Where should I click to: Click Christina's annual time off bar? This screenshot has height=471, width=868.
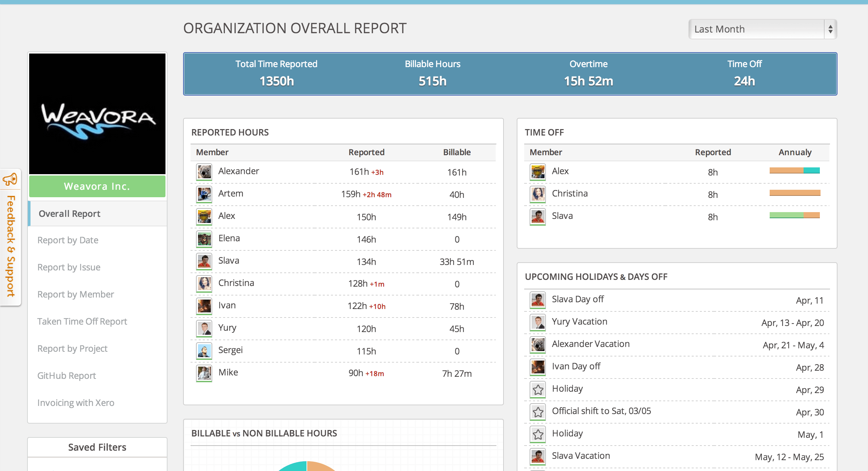[795, 193]
